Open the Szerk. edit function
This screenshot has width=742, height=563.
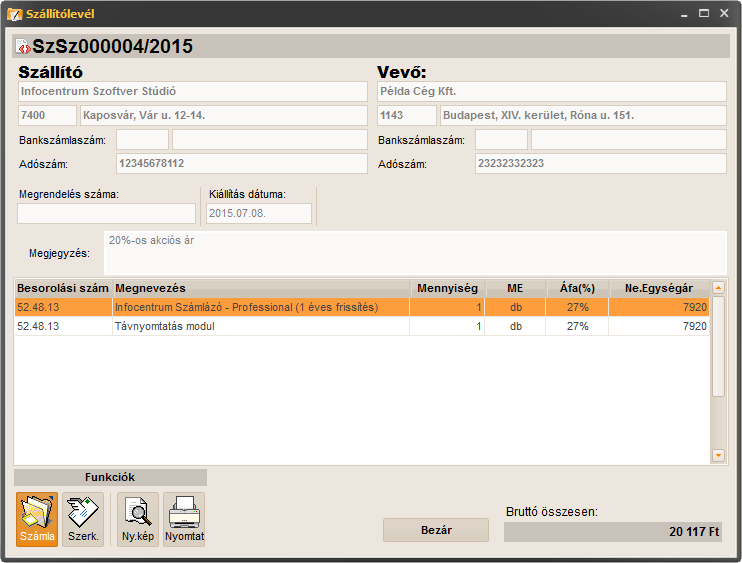[x=82, y=519]
